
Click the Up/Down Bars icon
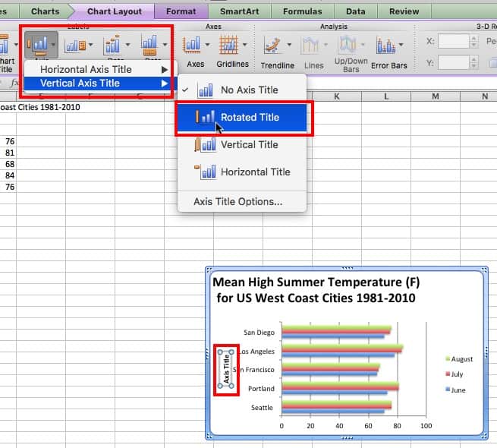[351, 47]
